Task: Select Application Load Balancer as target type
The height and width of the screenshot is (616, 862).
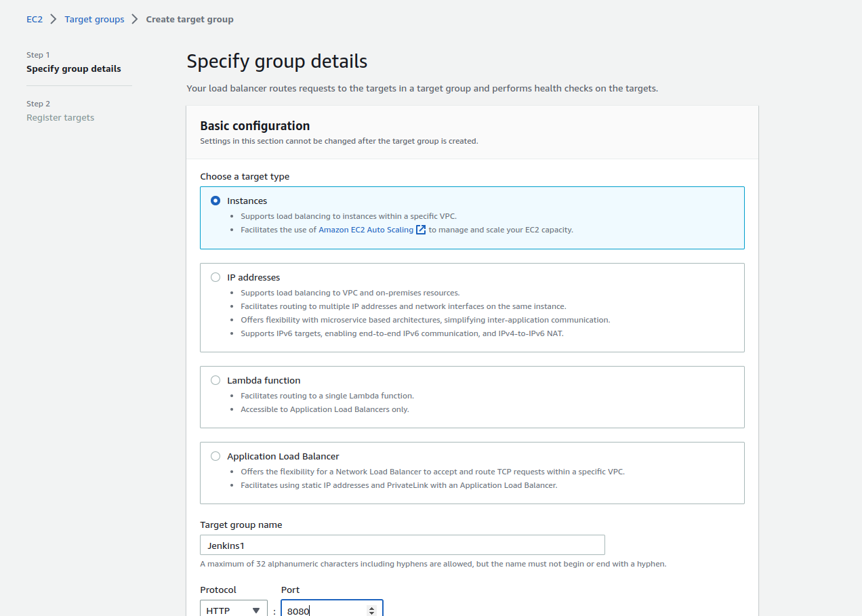Action: [x=215, y=456]
